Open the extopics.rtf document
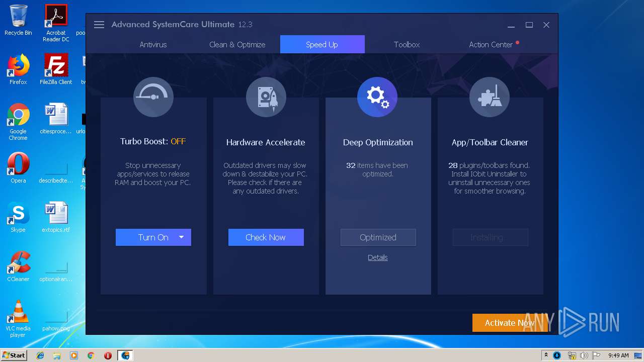 [56, 217]
